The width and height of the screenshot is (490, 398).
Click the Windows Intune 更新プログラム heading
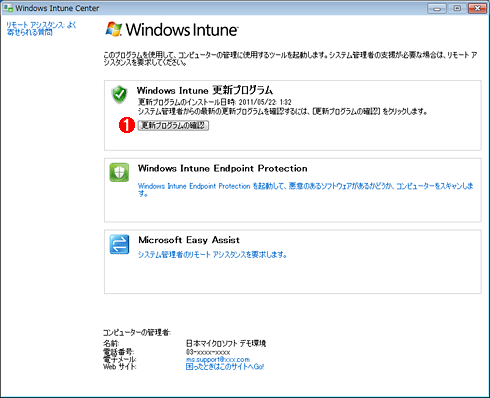[205, 90]
